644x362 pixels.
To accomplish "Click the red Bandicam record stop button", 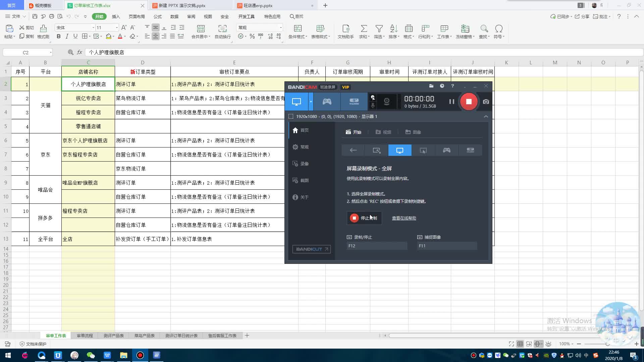I will coord(469,102).
